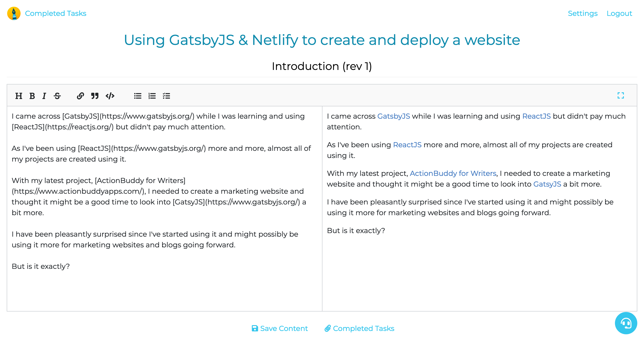Toggle bold formatting in the toolbar
The height and width of the screenshot is (341, 644).
pos(32,96)
